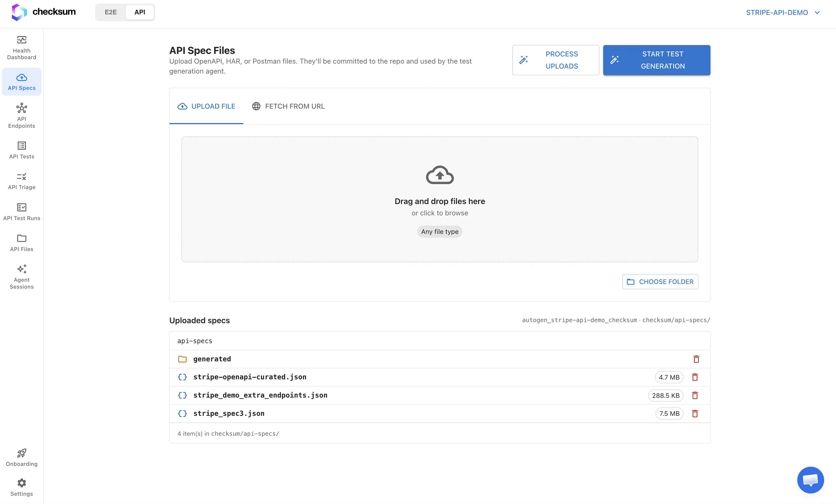Click the 4.7 MB size badge
This screenshot has width=836, height=504.
tap(669, 377)
